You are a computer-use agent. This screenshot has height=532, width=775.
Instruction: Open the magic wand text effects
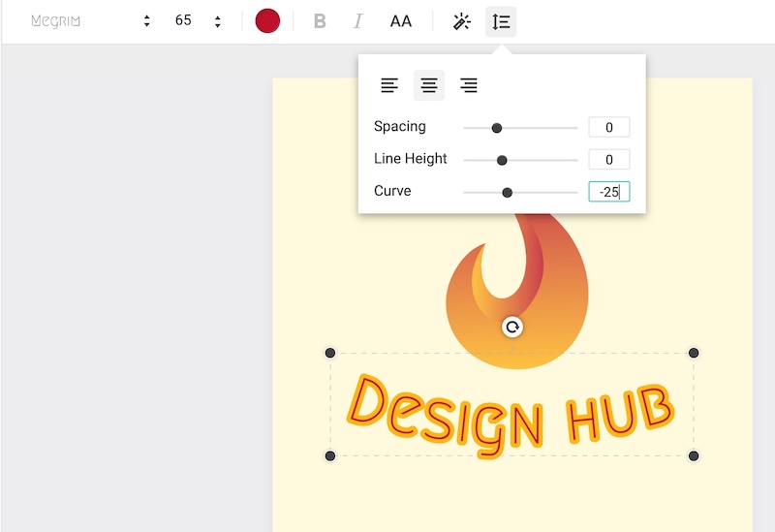click(462, 21)
